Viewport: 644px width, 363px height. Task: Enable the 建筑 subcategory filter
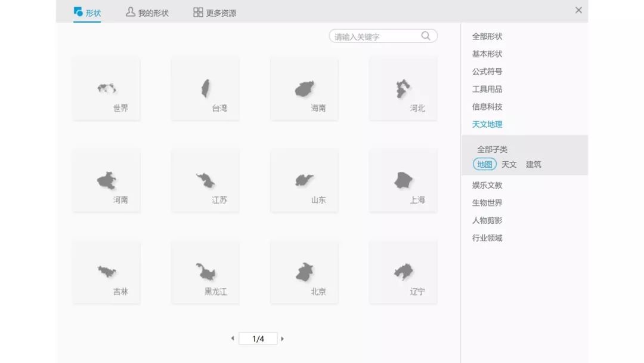pos(533,164)
